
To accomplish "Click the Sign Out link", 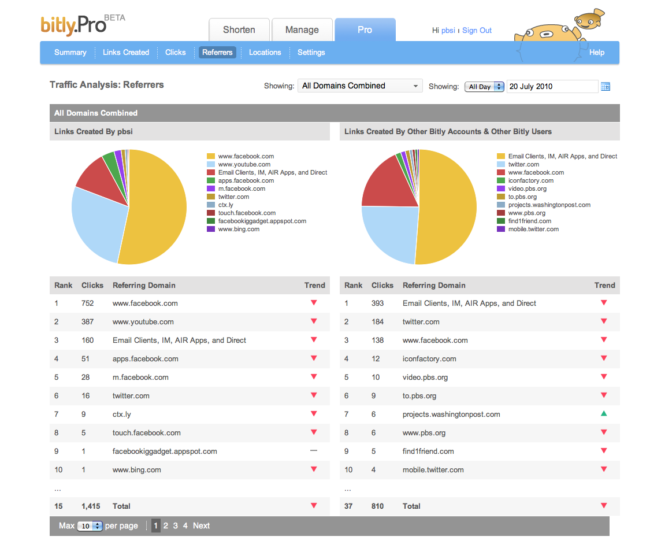I will pos(477,30).
